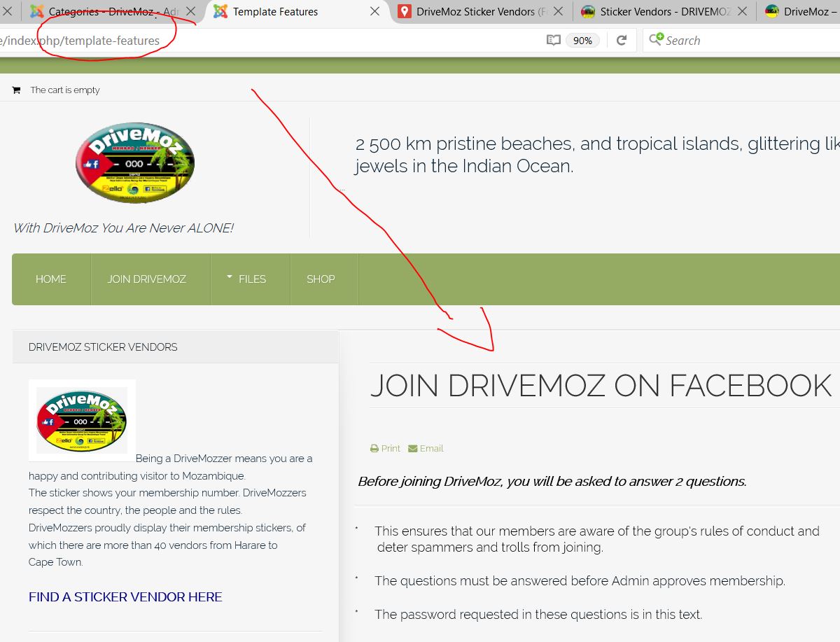Follow FIND A STICKER VENDOR HERE link
Screen dimensions: 840x642
tap(125, 597)
